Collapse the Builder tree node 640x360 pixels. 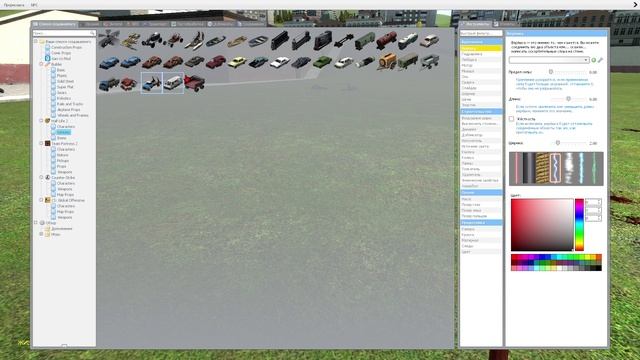tap(41, 64)
